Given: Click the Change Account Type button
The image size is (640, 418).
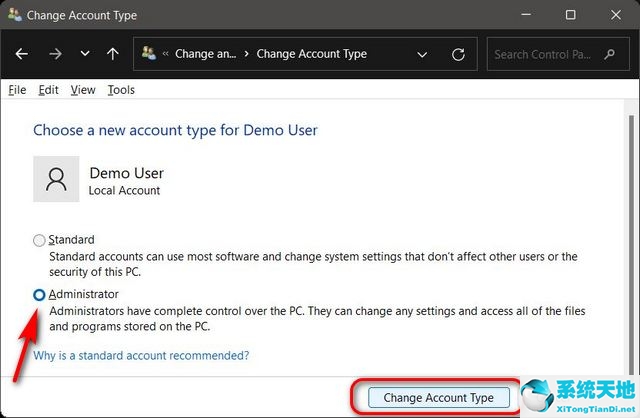Looking at the screenshot, I should click(x=439, y=397).
